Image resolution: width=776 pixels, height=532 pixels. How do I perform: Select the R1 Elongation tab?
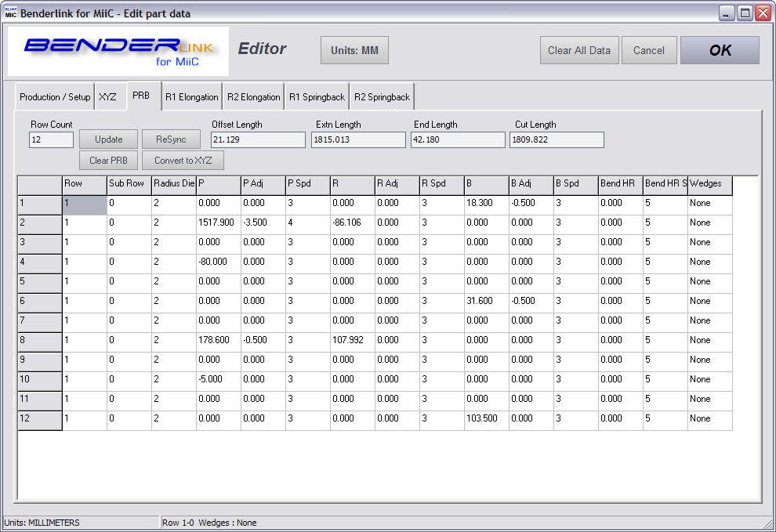click(x=191, y=97)
